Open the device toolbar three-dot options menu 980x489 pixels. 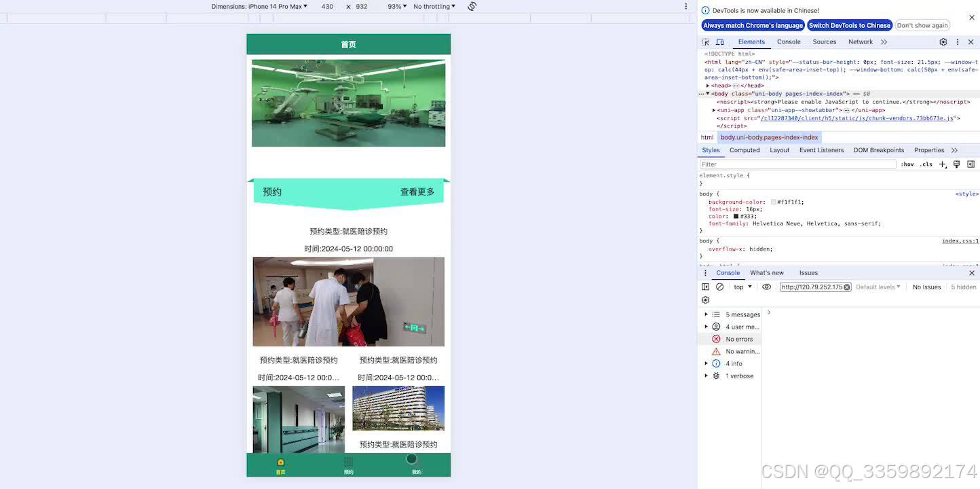click(x=686, y=6)
